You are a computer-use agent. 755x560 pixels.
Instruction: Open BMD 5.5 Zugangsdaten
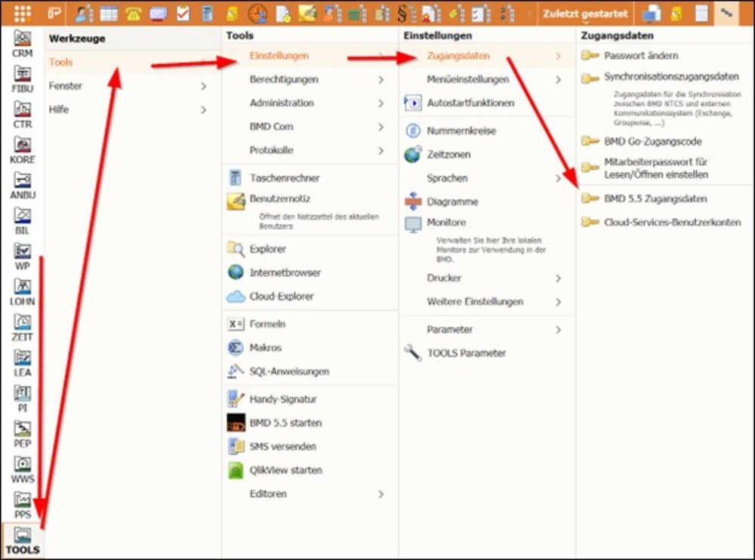click(655, 199)
